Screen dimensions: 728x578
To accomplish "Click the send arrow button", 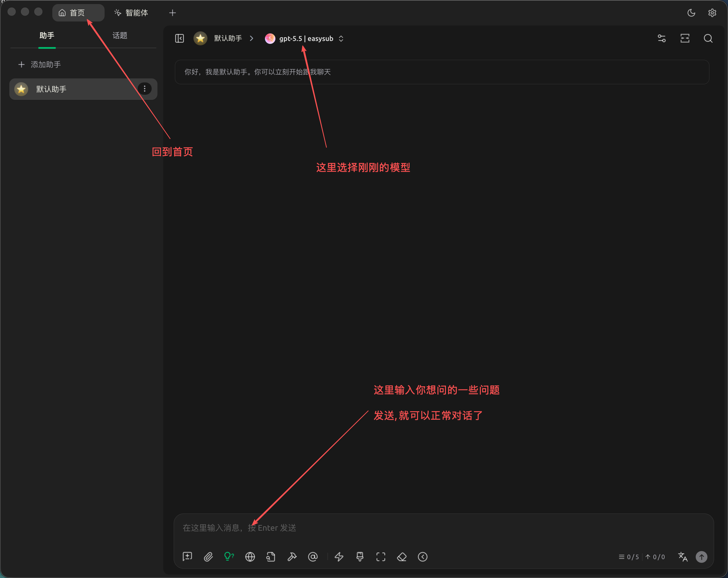I will point(701,557).
